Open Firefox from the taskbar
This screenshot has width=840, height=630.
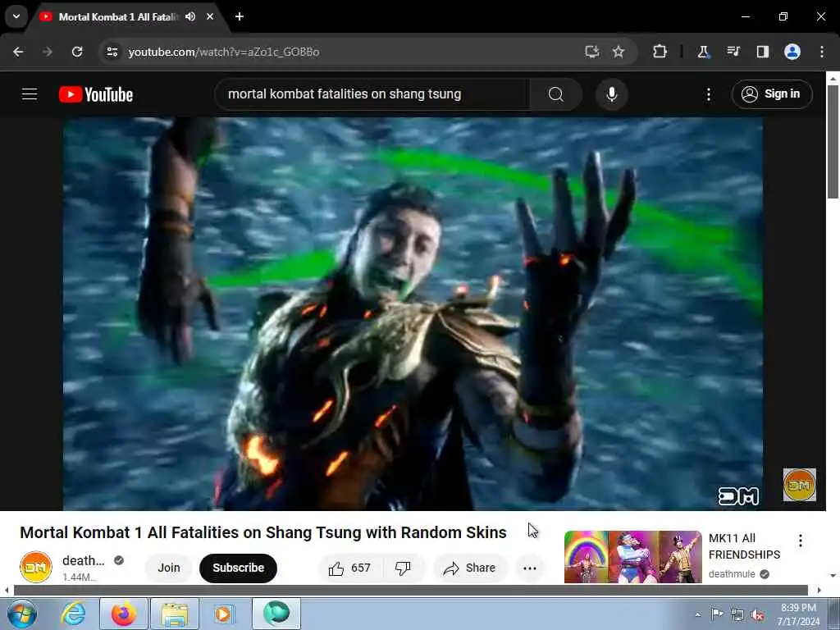124,614
